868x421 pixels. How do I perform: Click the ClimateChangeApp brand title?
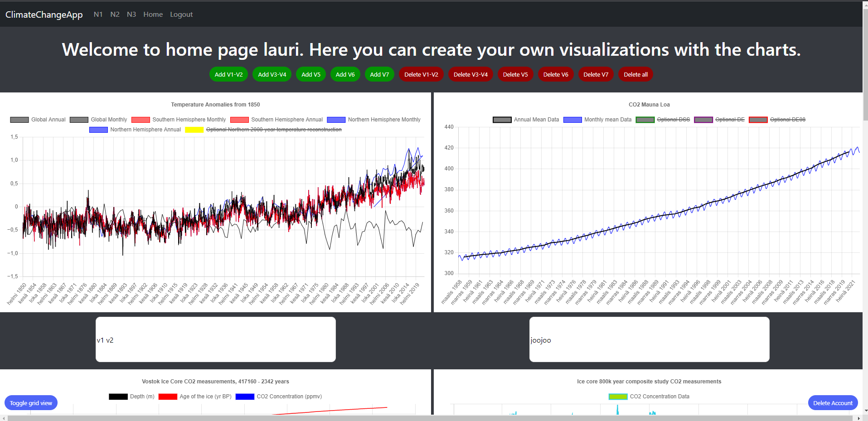(x=44, y=15)
